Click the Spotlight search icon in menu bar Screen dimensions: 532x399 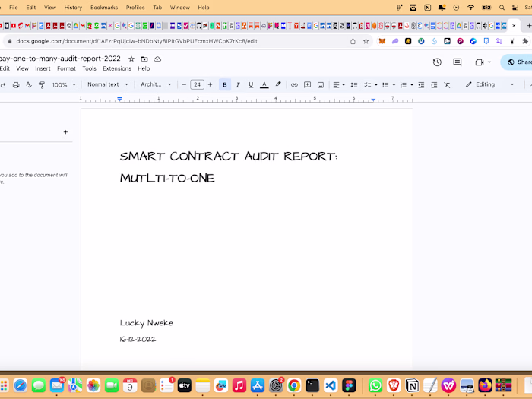(502, 8)
